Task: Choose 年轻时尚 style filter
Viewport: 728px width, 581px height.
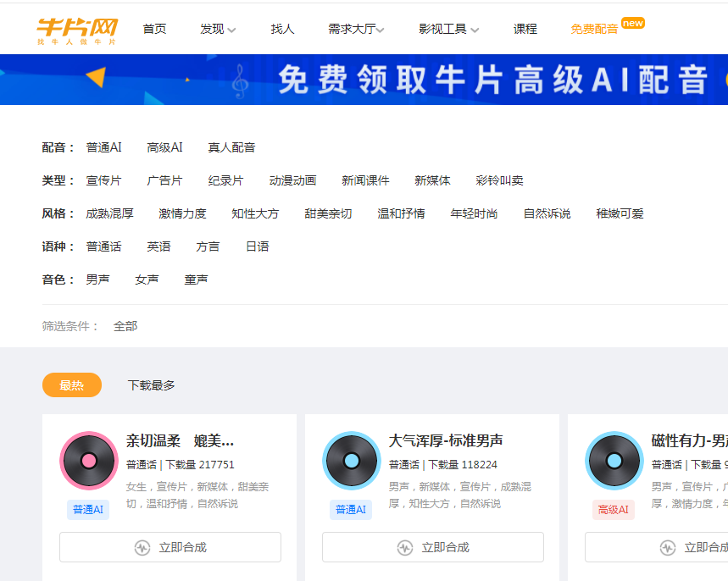Action: click(x=474, y=213)
